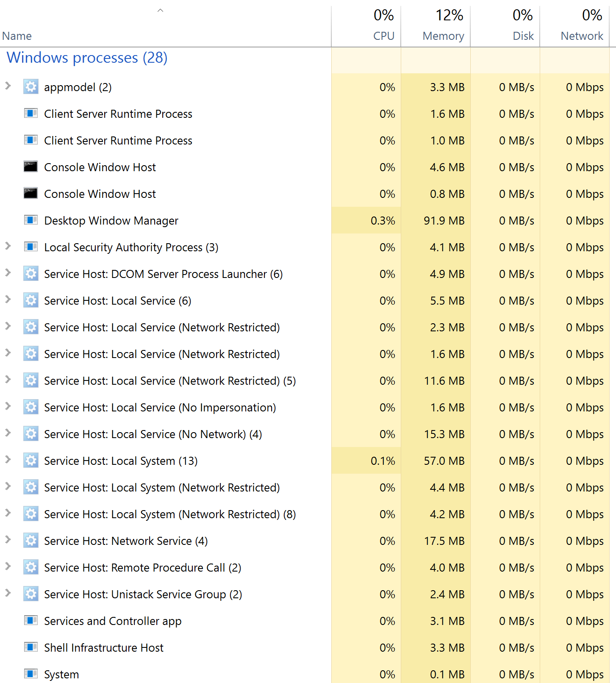Click icon for Client Server Runtime Process 1.6 MB

(31, 114)
